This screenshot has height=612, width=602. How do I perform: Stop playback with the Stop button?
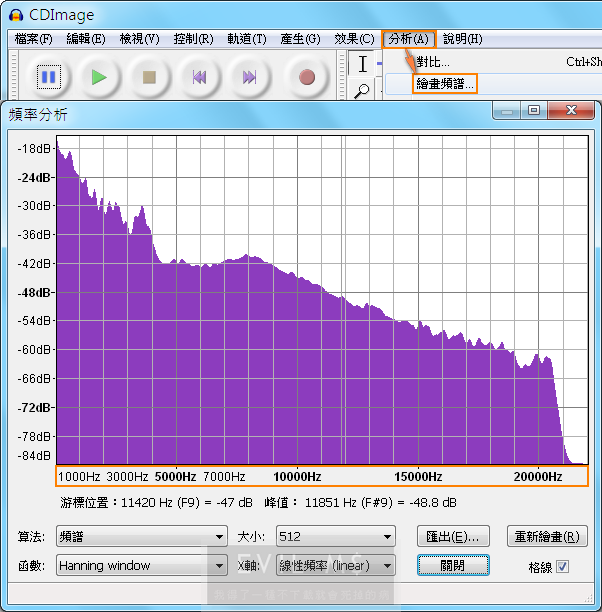pyautogui.click(x=149, y=77)
